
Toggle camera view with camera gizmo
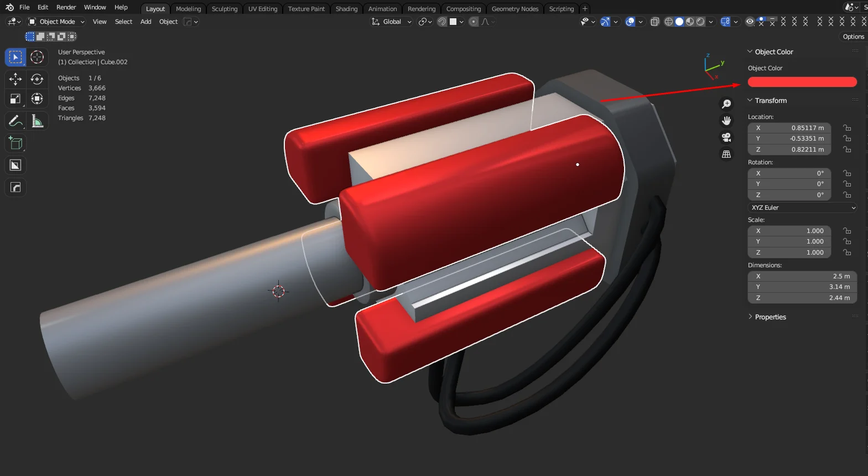pos(726,137)
